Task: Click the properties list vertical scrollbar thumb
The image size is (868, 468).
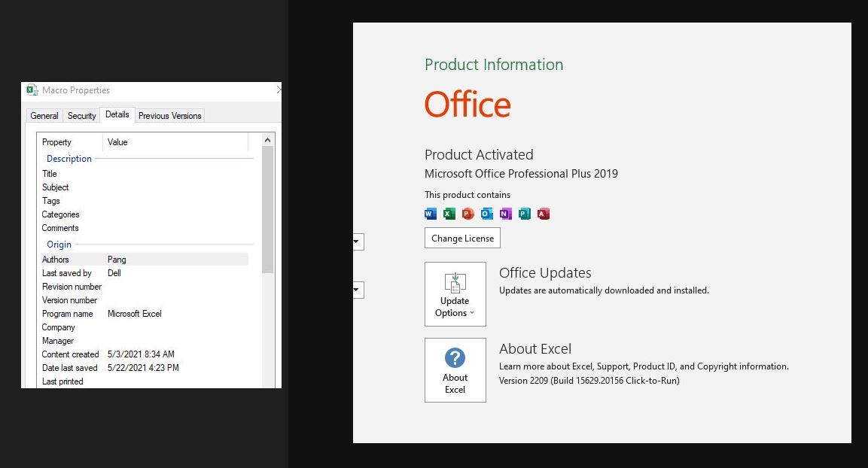Action: [x=268, y=211]
